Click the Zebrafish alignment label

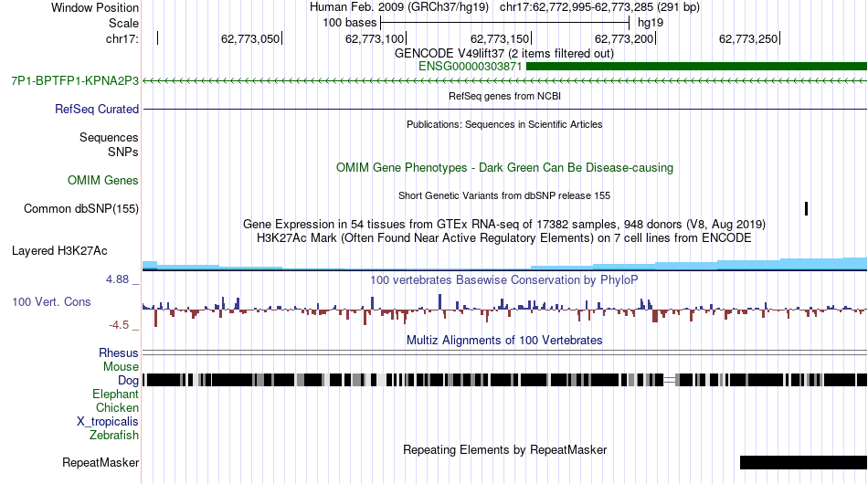(x=114, y=436)
